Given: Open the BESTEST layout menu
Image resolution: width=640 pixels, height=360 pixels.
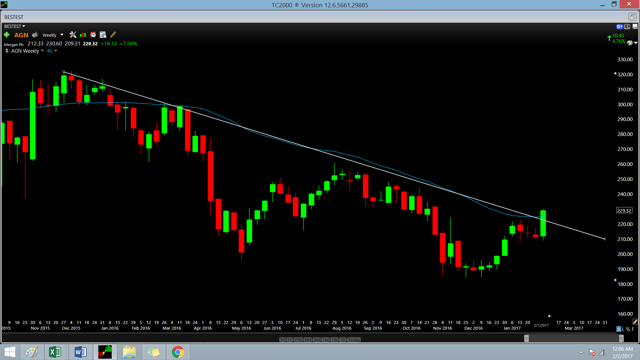Looking at the screenshot, I should click(15, 26).
